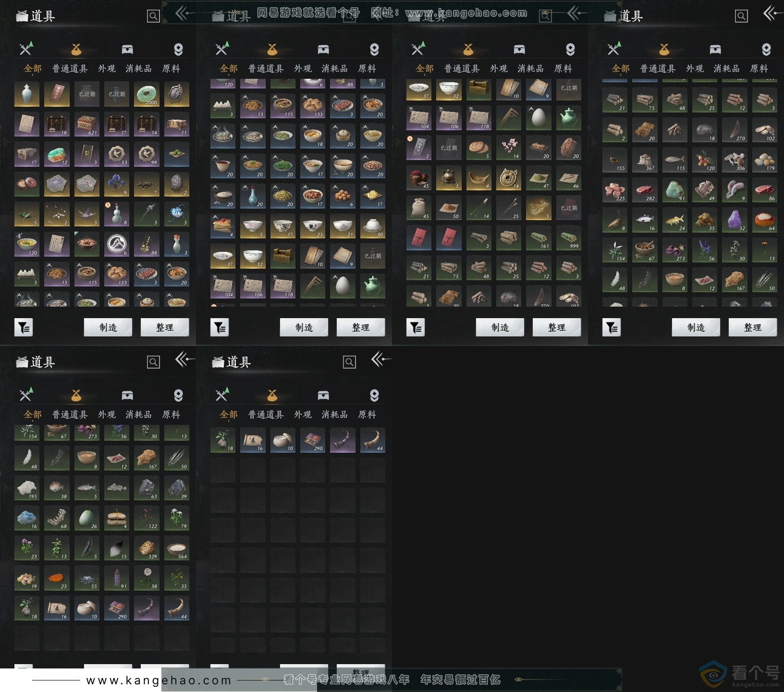Select the plum blossom branch item
The height and width of the screenshot is (692, 784).
pos(509,148)
